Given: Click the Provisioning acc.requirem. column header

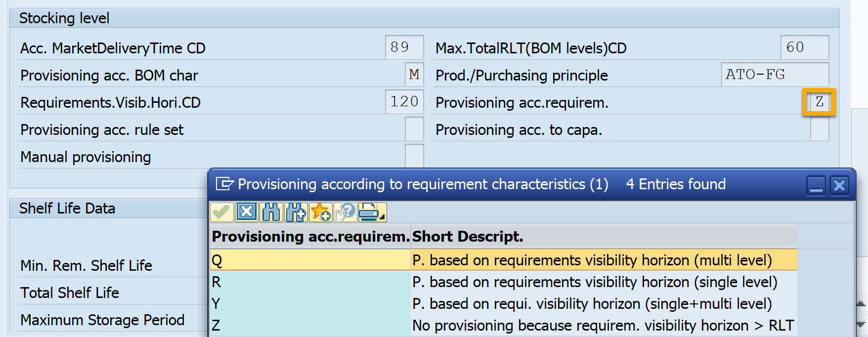Looking at the screenshot, I should (x=310, y=237).
